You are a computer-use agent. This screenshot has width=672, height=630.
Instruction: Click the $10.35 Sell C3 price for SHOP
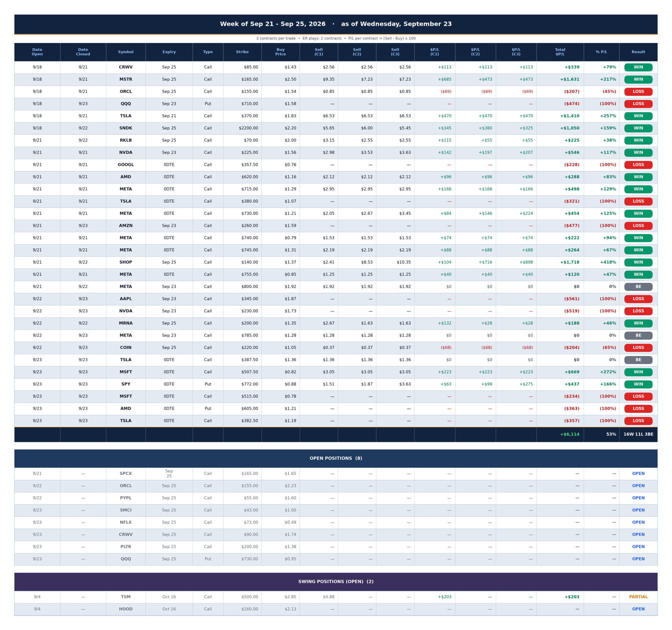tap(404, 262)
